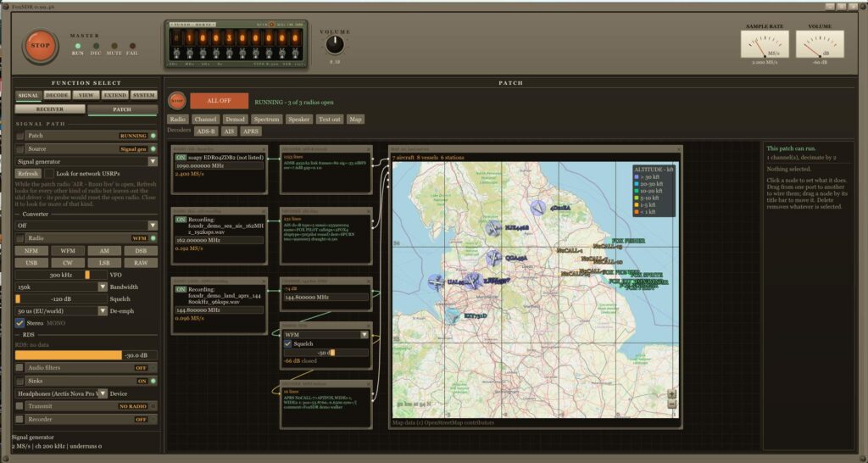Toggle the Radio section checkbox
The image size is (868, 463).
(20, 238)
